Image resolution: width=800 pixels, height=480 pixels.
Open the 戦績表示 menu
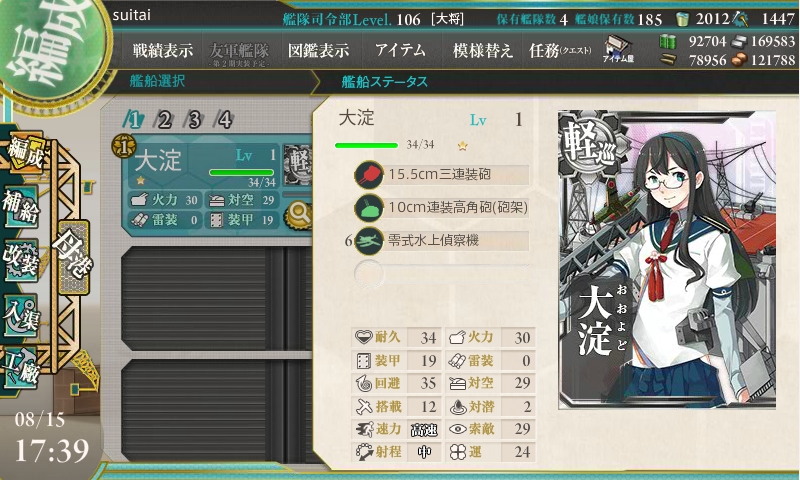pos(163,50)
